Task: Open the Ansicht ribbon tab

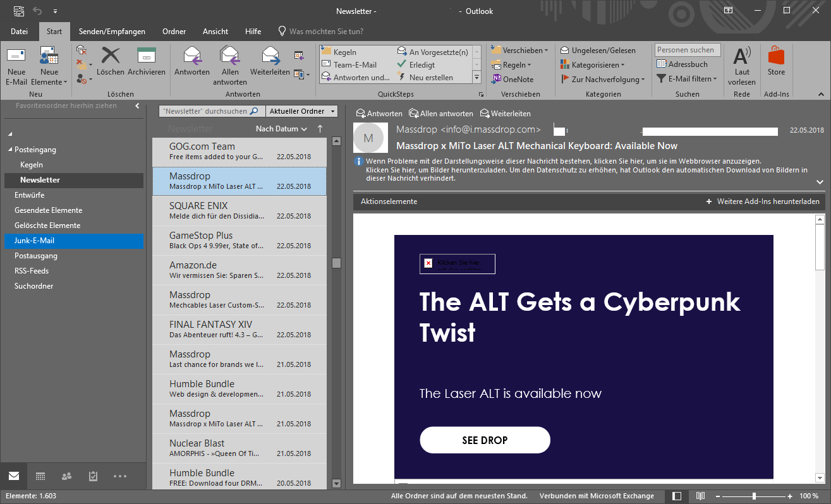Action: point(215,32)
